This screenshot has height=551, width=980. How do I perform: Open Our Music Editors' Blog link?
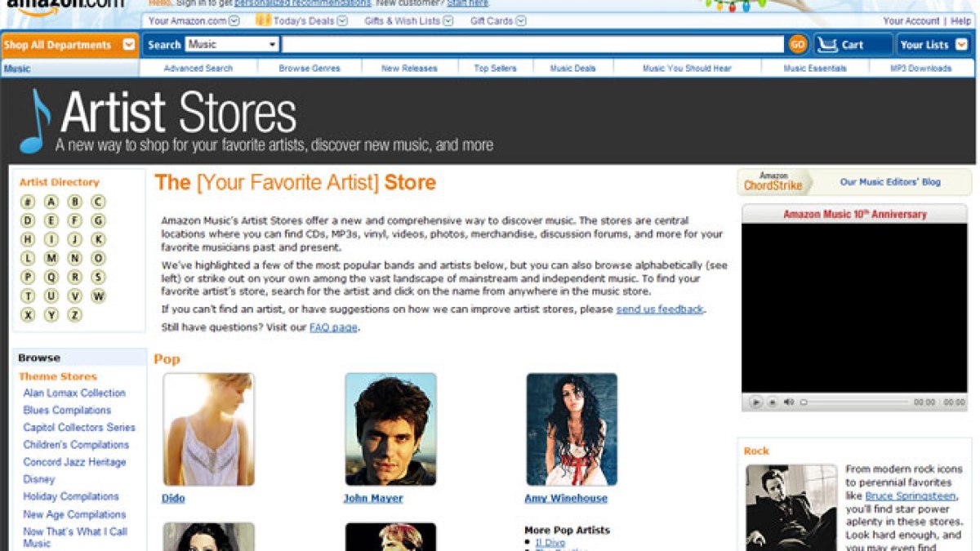point(890,182)
